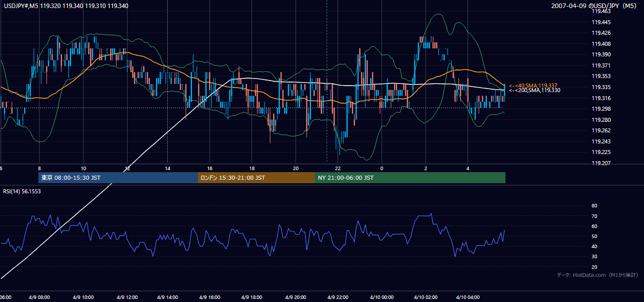This screenshot has width=644, height=302.
Task: Click hour label 22 under the price chart
Action: click(338, 169)
